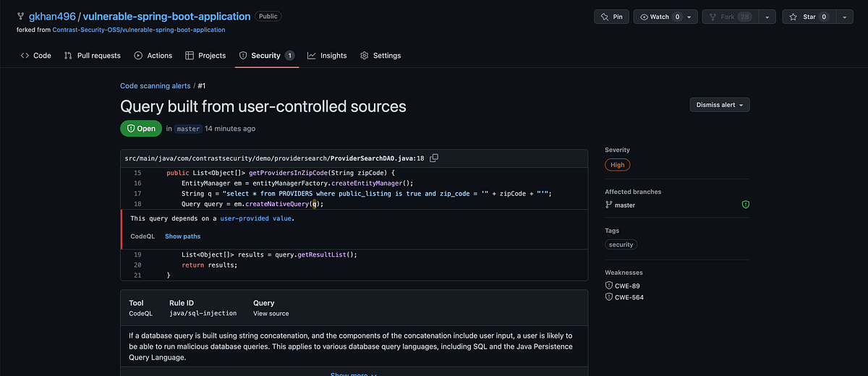Click the alert title heading text

(263, 106)
